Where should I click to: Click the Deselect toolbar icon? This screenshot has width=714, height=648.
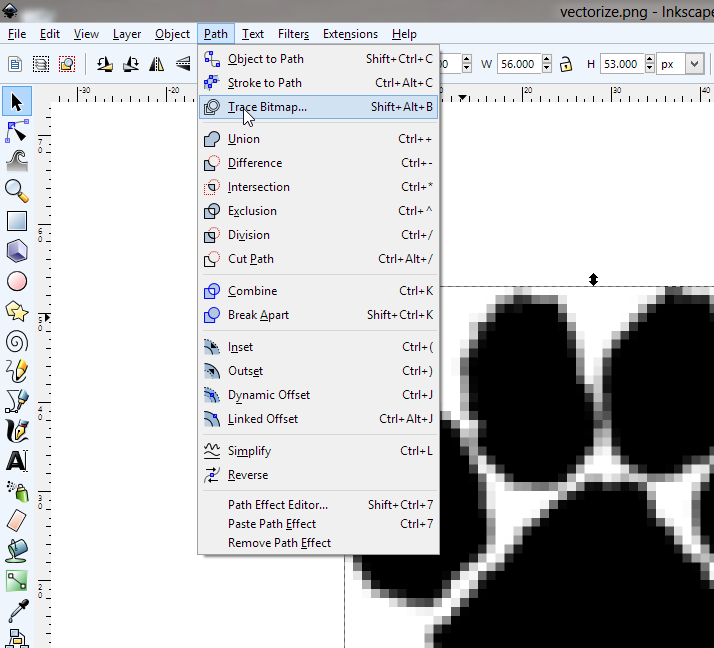(67, 64)
